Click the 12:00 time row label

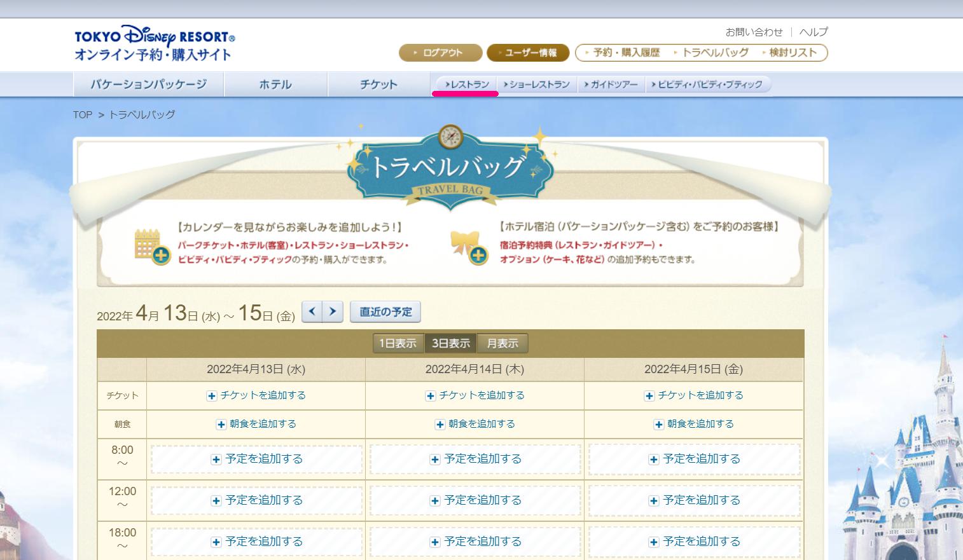122,498
